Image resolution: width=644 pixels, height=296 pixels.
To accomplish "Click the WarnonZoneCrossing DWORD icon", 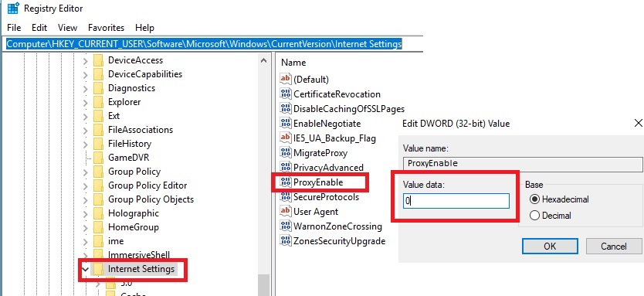I will [x=286, y=226].
